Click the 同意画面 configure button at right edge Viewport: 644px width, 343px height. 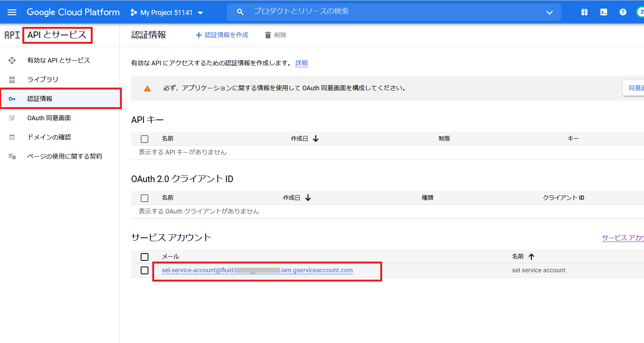tap(634, 88)
